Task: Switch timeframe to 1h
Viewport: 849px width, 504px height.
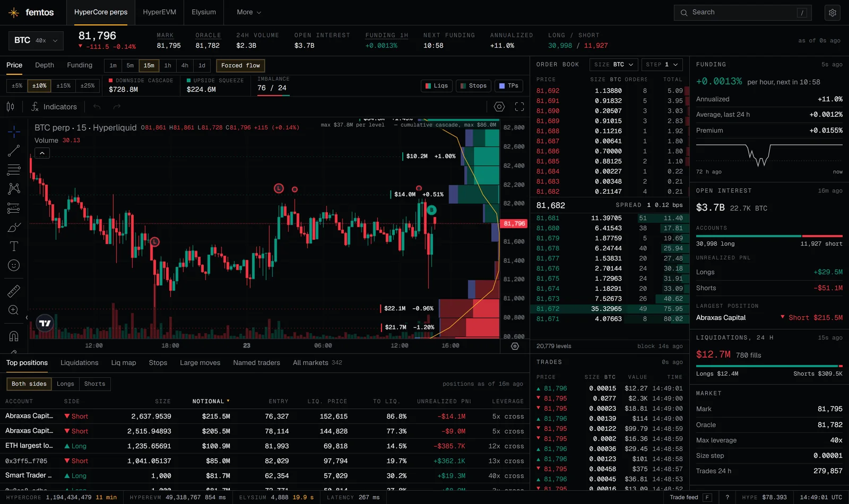Action: [x=168, y=66]
